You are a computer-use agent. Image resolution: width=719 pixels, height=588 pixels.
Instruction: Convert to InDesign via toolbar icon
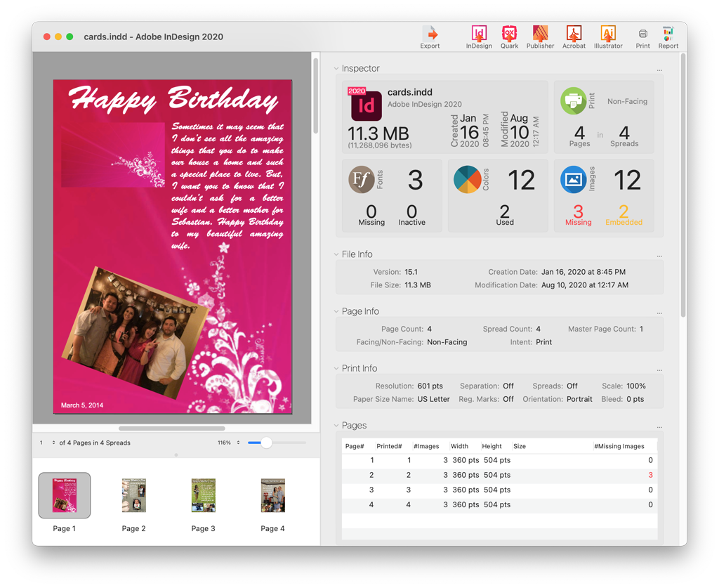pyautogui.click(x=479, y=37)
